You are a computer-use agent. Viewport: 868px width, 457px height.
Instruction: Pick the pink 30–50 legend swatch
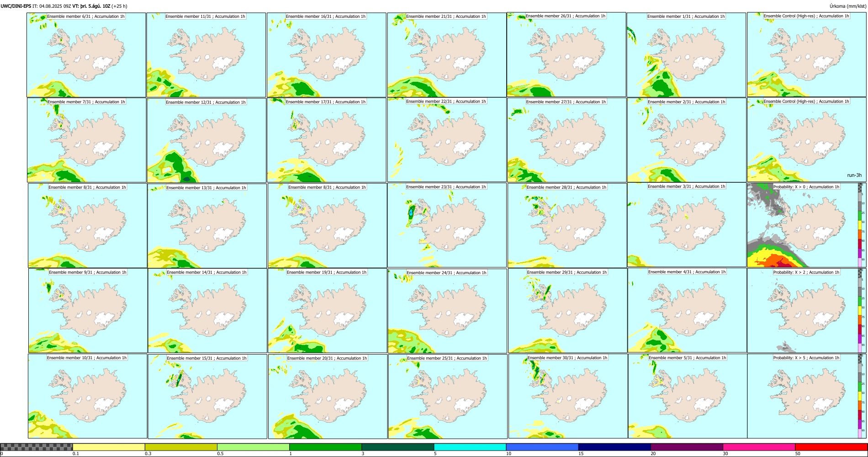(x=759, y=447)
